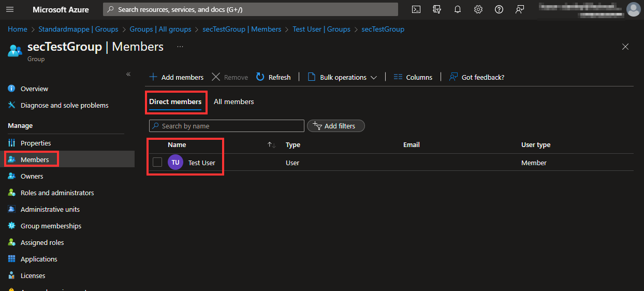Image resolution: width=644 pixels, height=291 pixels.
Task: Go to Test User | Groups breadcrumb
Action: (321, 29)
